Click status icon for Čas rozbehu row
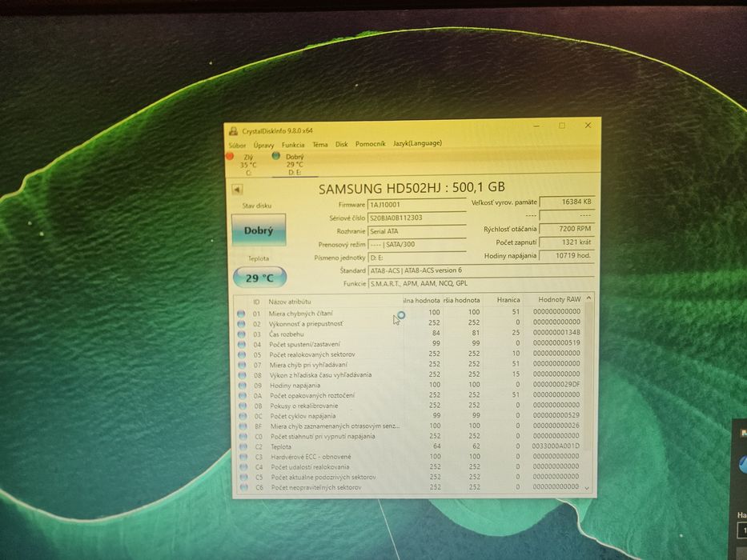747x560 pixels. (x=242, y=334)
